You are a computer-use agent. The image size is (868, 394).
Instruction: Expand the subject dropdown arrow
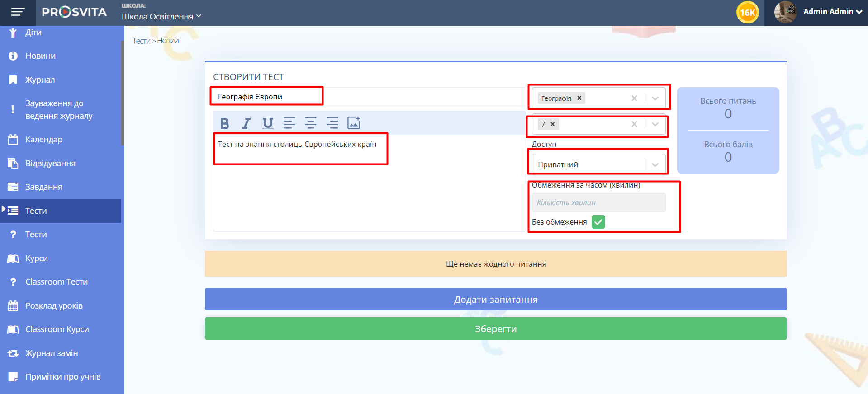click(x=655, y=98)
